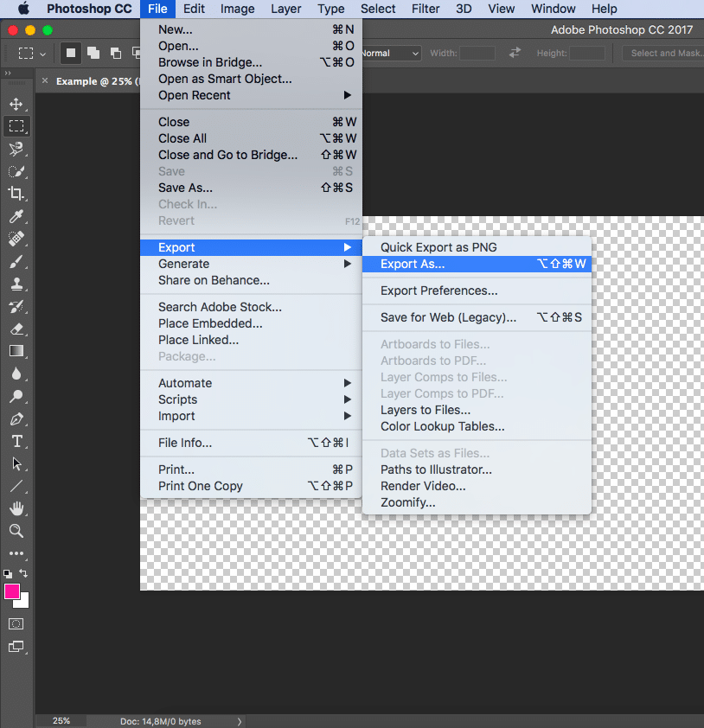The image size is (704, 728).
Task: Open the Window menu
Action: point(553,9)
